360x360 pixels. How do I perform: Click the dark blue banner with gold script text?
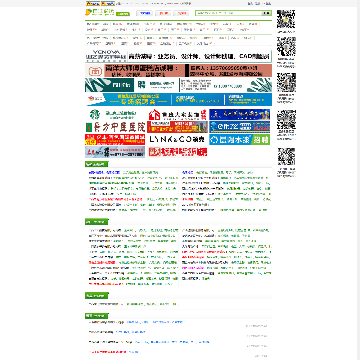[x=240, y=114]
